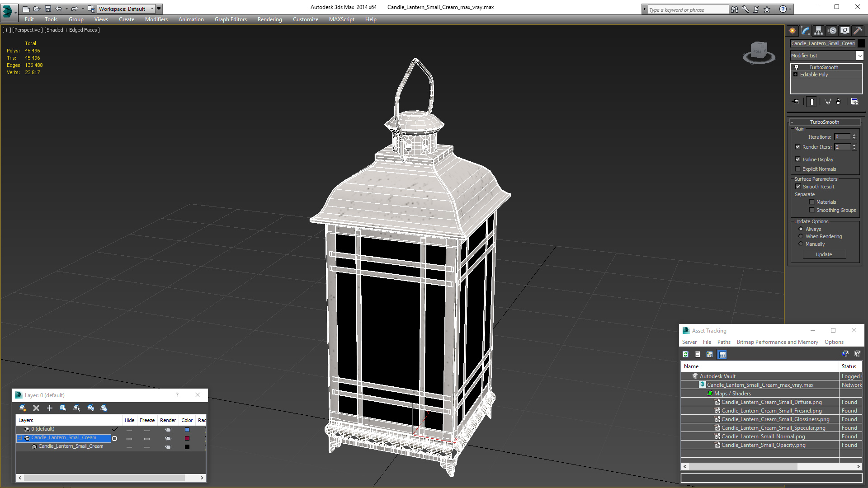Click the Save File toolbar icon
This screenshot has width=868, height=488.
[x=48, y=9]
